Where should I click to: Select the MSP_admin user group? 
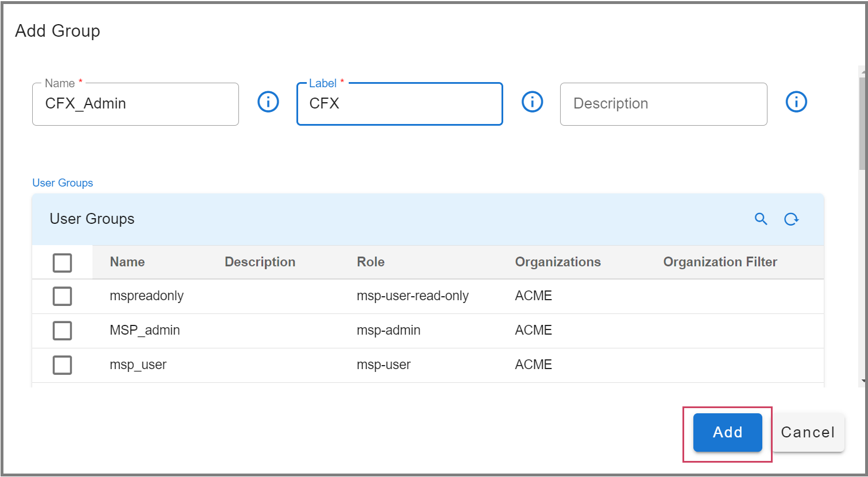(62, 331)
